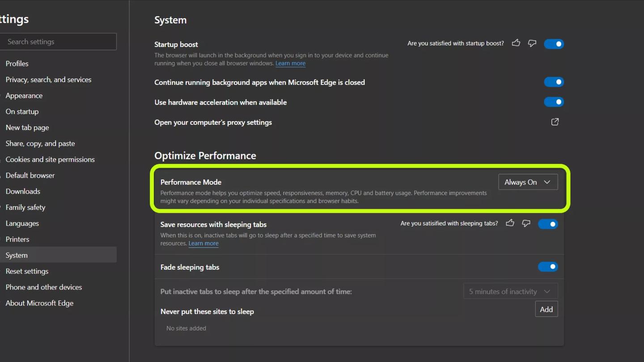Click Learn more link under sleeping tabs
Screen dimensions: 644x362
(x=203, y=244)
